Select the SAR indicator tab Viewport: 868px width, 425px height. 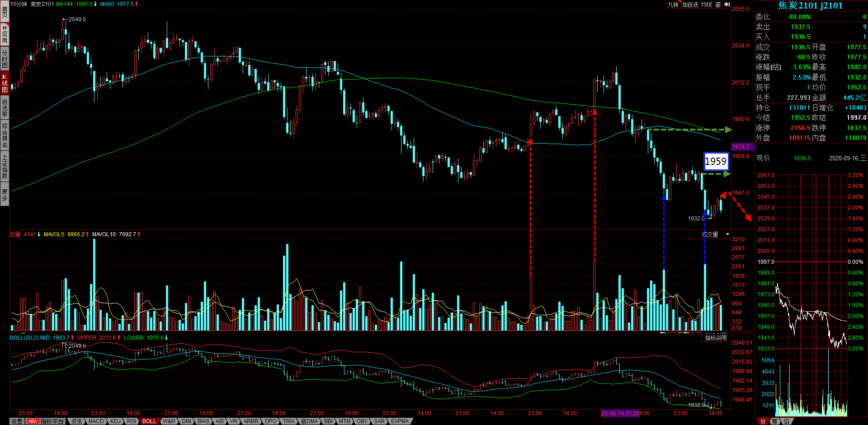pos(379,421)
